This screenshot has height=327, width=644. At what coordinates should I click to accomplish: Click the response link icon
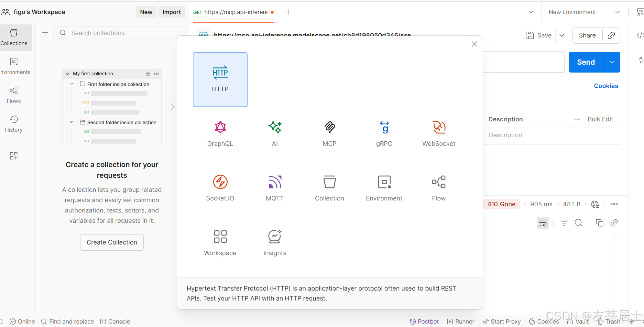(x=614, y=223)
